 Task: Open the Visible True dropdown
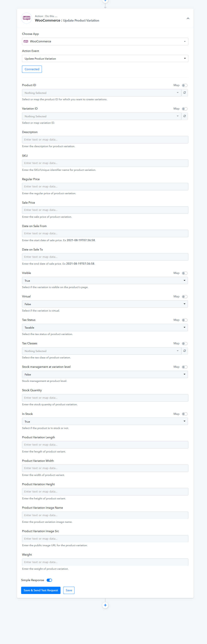point(105,281)
